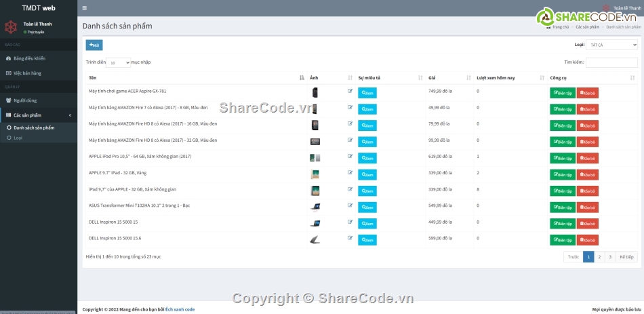Delete the iPad 9,7" Xám không gian product
Image resolution: width=644 pixels, height=314 pixels.
click(587, 191)
